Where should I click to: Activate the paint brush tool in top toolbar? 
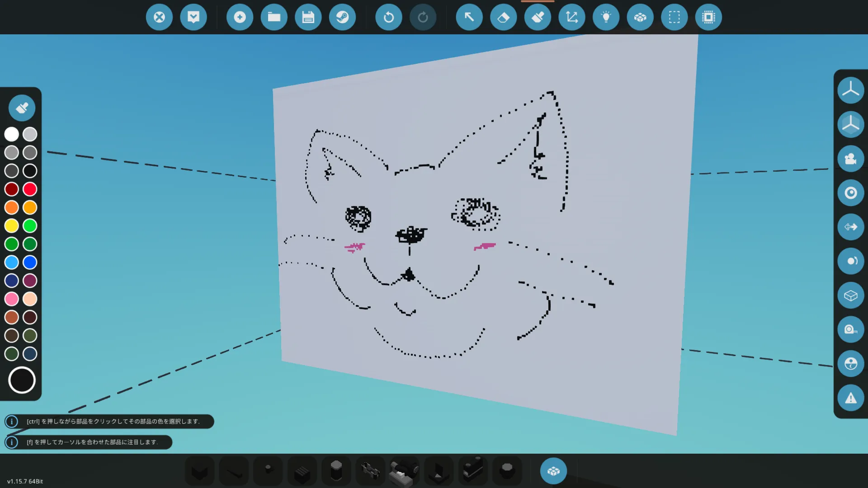(538, 17)
